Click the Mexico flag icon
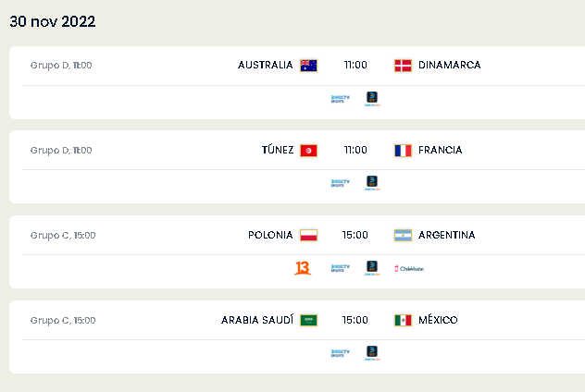 pyautogui.click(x=403, y=320)
